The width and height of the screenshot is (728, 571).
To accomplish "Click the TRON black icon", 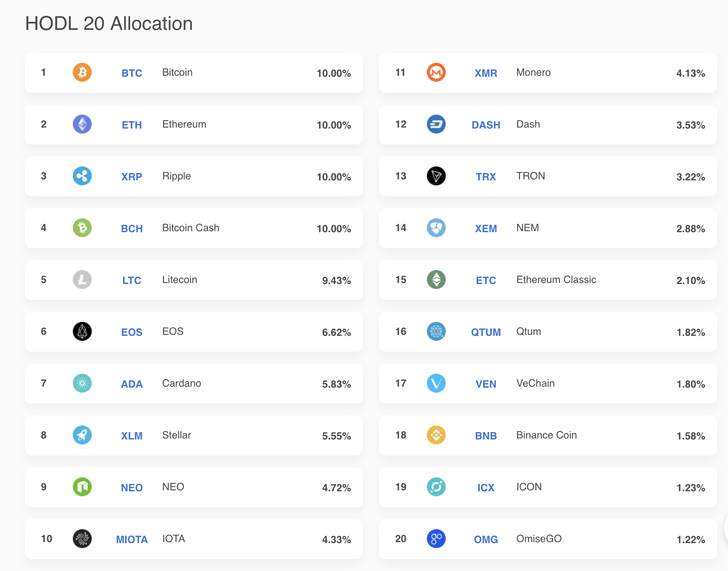I will pos(436,176).
